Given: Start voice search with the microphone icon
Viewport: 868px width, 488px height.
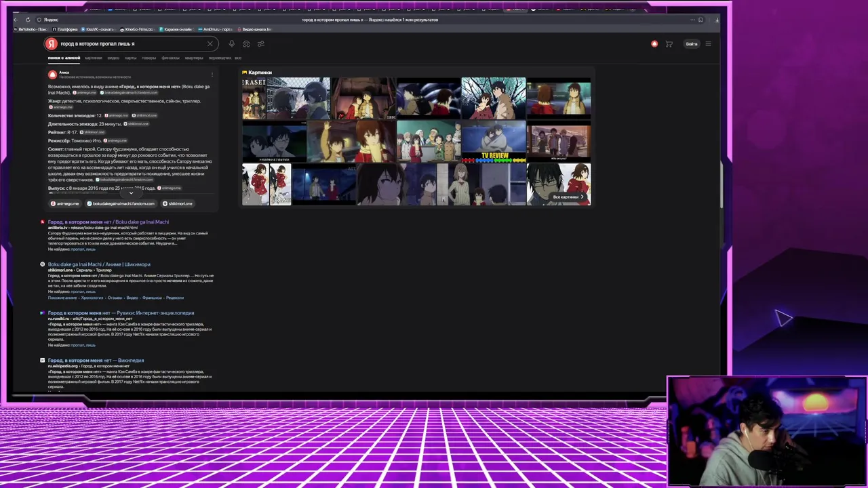Looking at the screenshot, I should (x=231, y=43).
